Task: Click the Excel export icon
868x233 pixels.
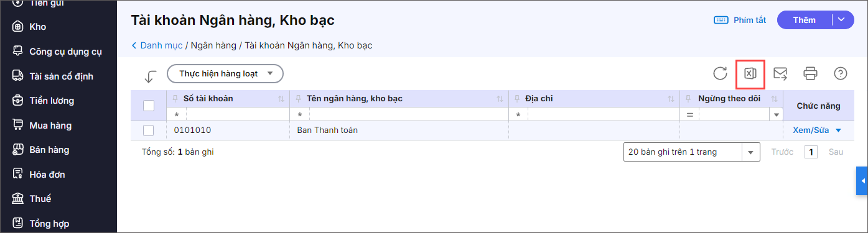Action: click(x=750, y=74)
